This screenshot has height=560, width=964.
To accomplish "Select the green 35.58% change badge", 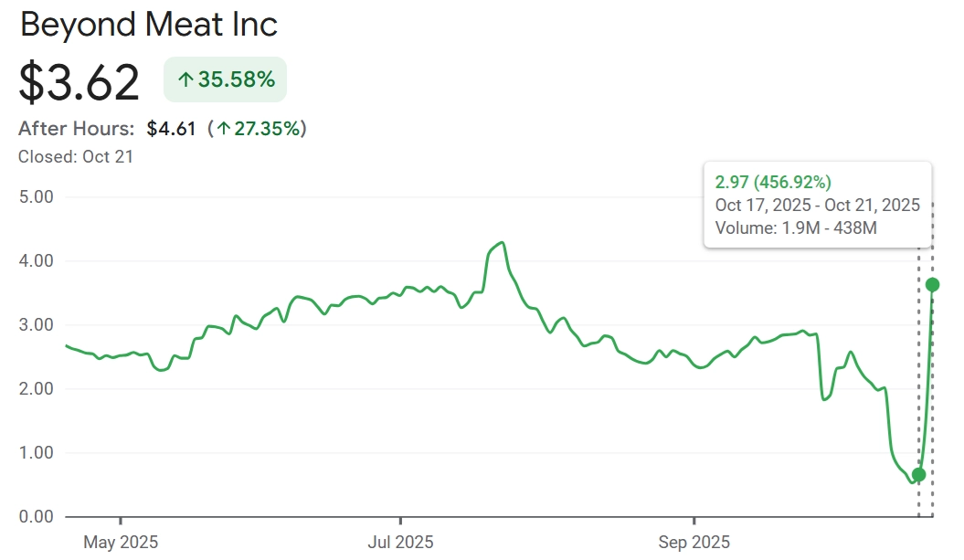I will coord(225,79).
